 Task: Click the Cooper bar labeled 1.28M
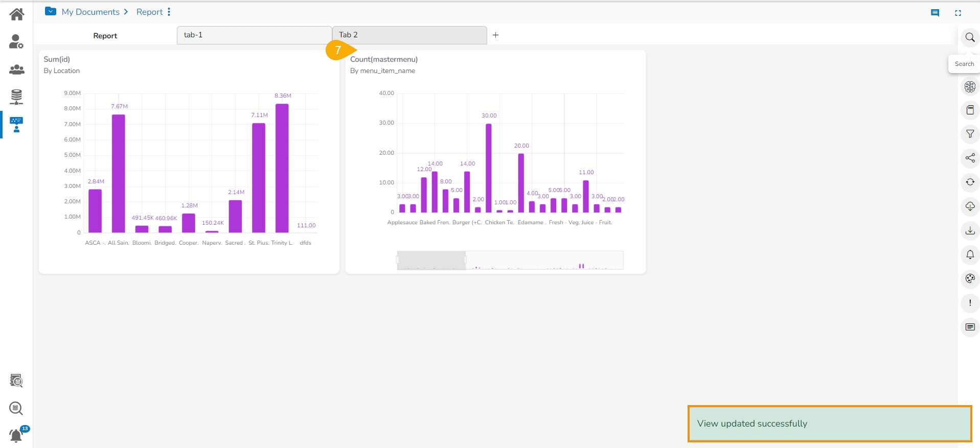(x=189, y=223)
